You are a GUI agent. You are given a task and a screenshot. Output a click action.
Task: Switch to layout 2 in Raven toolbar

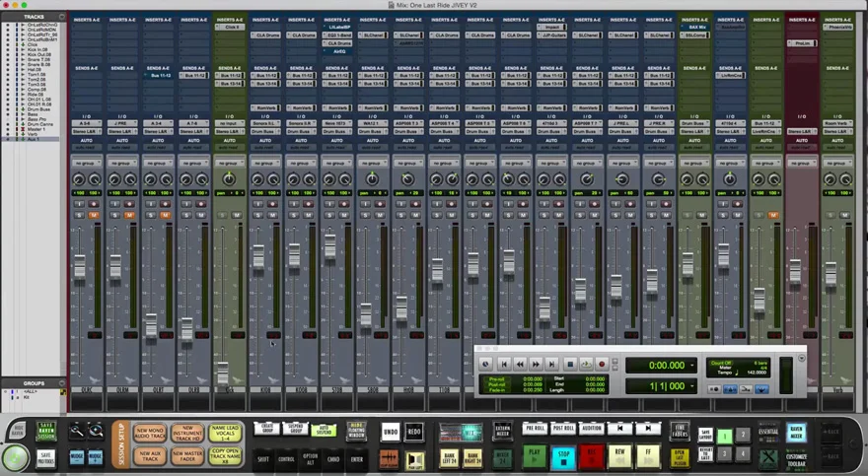point(743,435)
